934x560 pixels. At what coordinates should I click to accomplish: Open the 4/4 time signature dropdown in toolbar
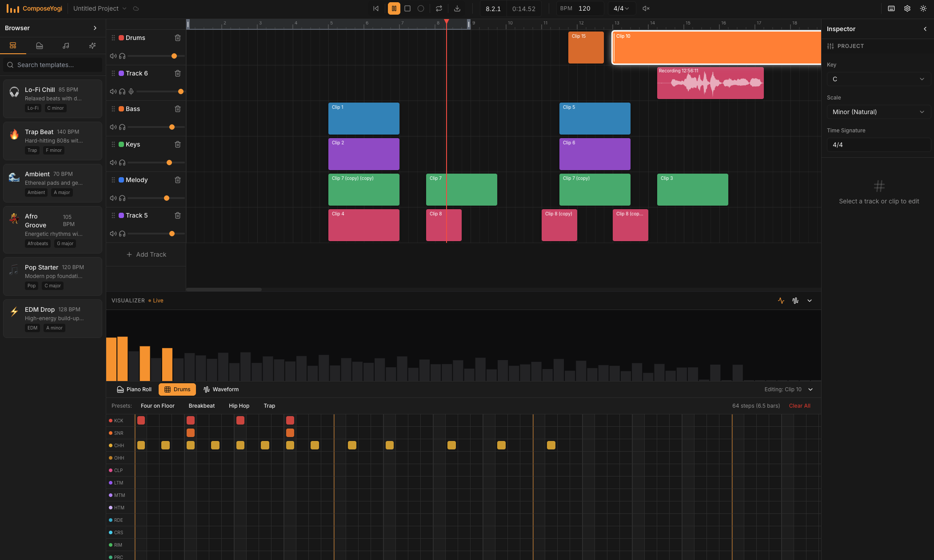tap(621, 8)
